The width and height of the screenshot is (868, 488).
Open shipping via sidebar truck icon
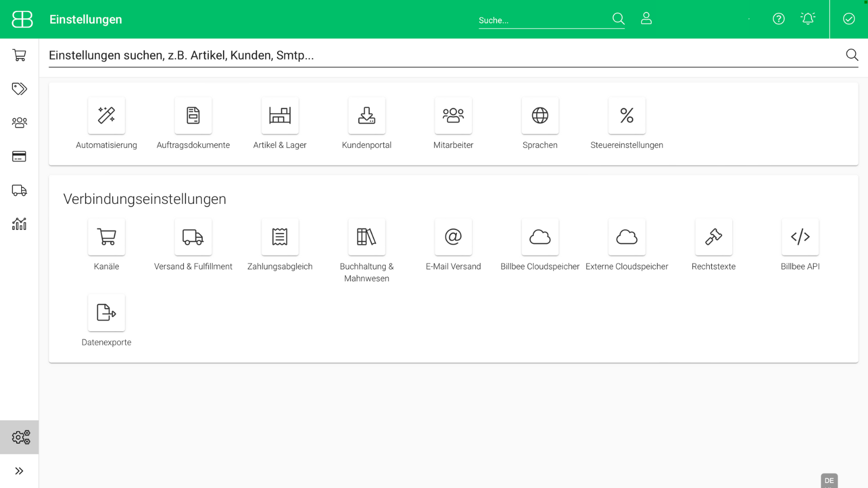20,190
